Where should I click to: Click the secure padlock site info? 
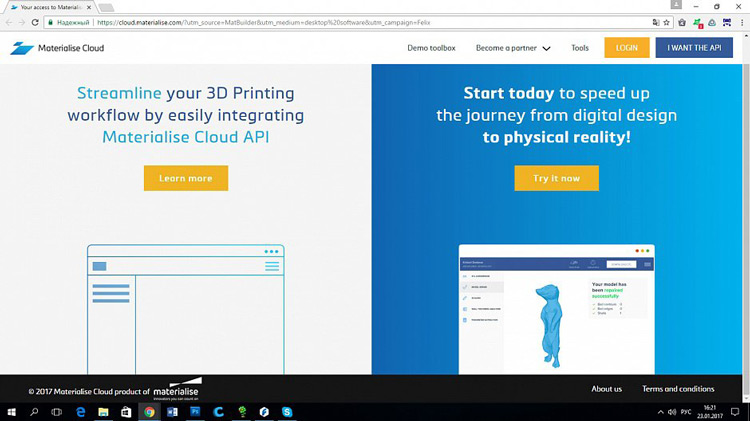(x=50, y=22)
